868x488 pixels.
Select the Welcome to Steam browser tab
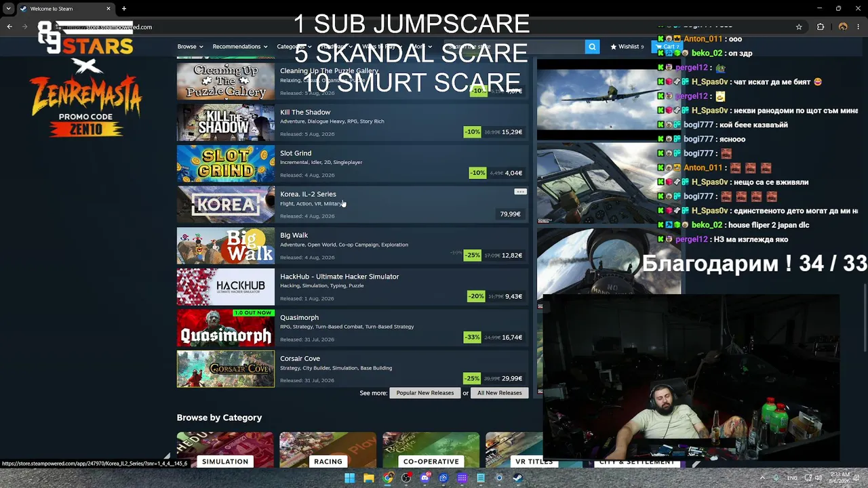click(66, 9)
